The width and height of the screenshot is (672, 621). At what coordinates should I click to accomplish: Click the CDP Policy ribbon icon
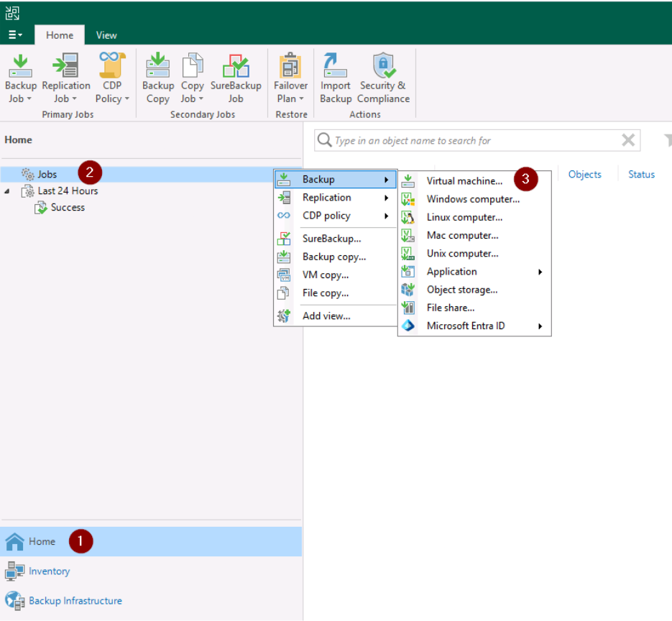pyautogui.click(x=112, y=65)
